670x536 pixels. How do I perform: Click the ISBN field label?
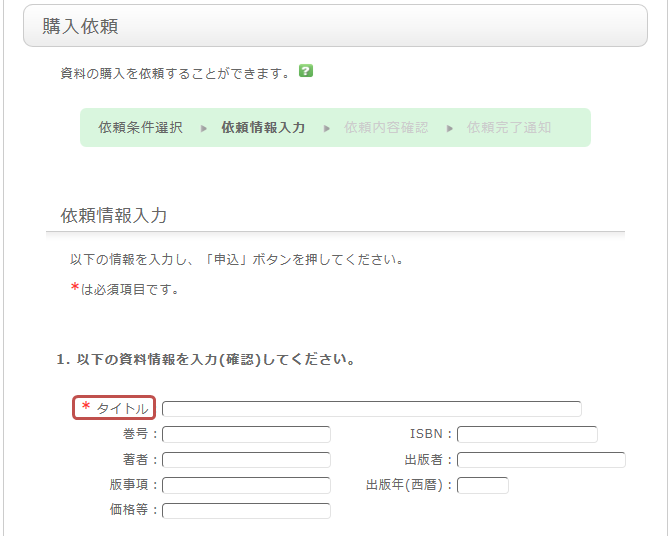pos(431,434)
